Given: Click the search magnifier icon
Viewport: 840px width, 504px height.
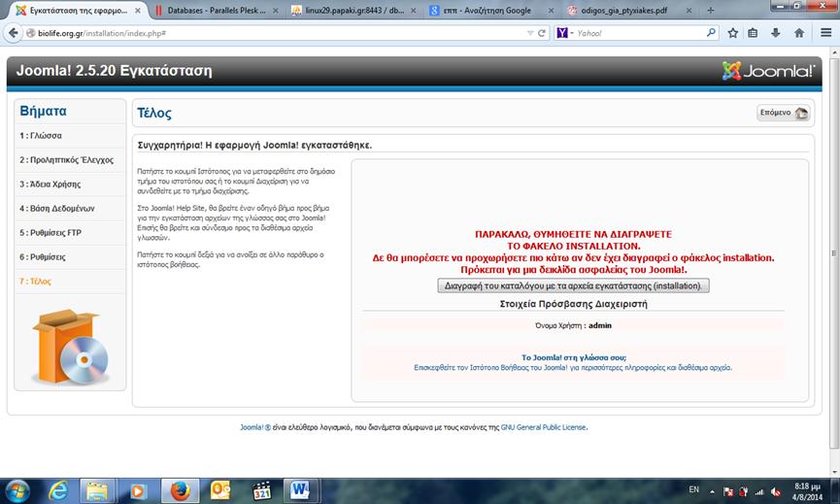Looking at the screenshot, I should pyautogui.click(x=711, y=33).
